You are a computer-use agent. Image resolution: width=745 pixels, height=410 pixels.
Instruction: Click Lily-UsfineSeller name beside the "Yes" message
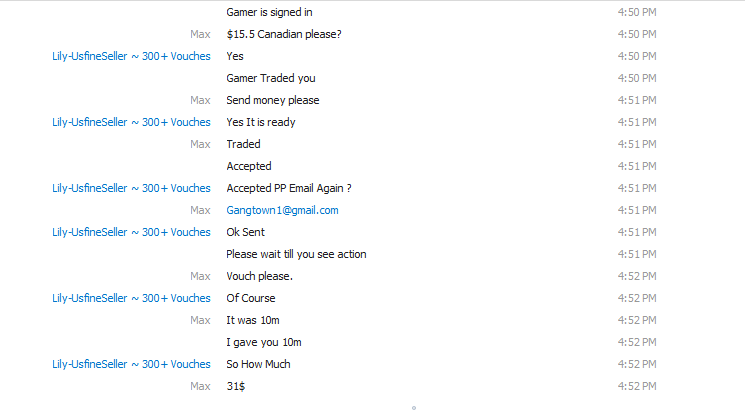click(x=131, y=56)
